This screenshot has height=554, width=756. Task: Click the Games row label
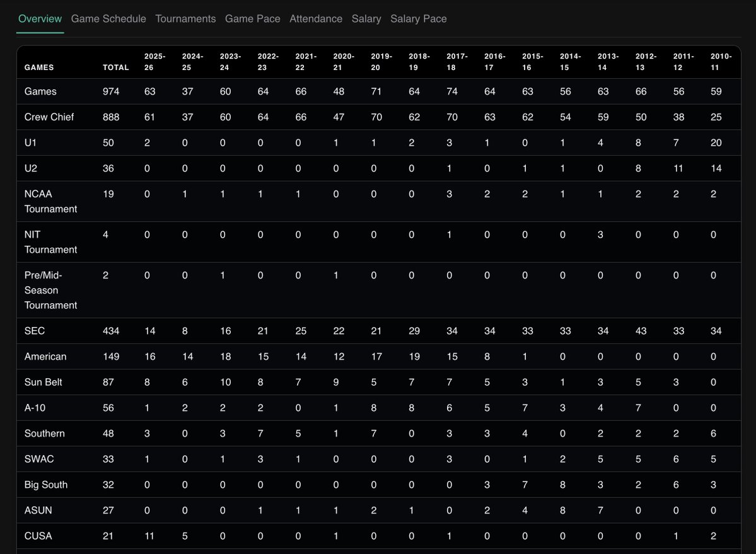(40, 91)
